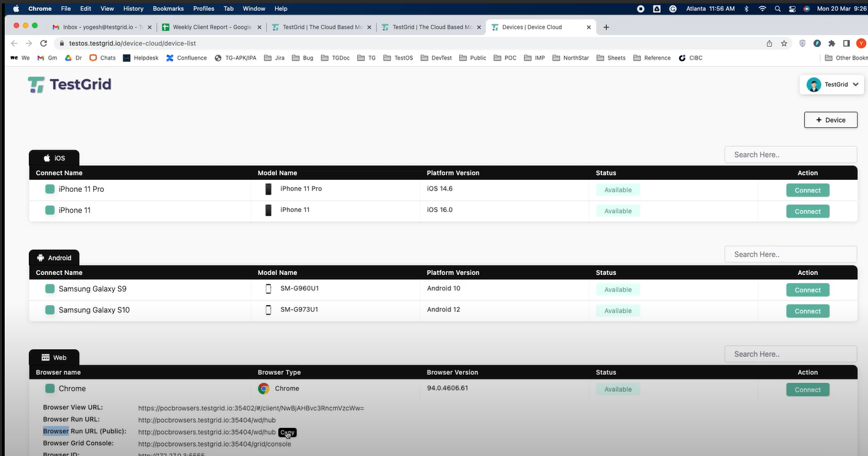The width and height of the screenshot is (868, 456).
Task: Click the green square beside Samsung Galaxy S10
Action: point(50,310)
